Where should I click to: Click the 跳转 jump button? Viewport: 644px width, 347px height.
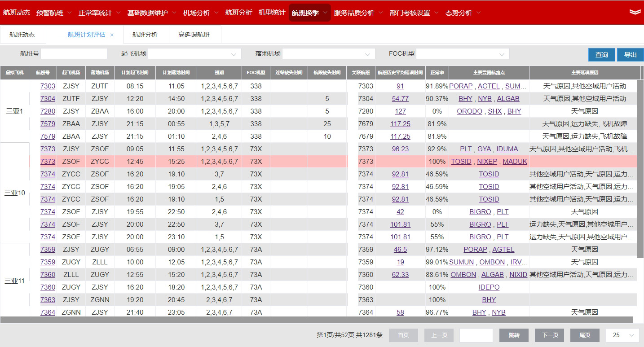[514, 335]
